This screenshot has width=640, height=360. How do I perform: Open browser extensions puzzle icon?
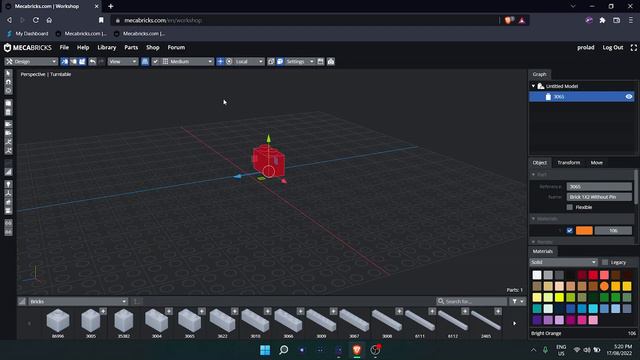coord(602,20)
